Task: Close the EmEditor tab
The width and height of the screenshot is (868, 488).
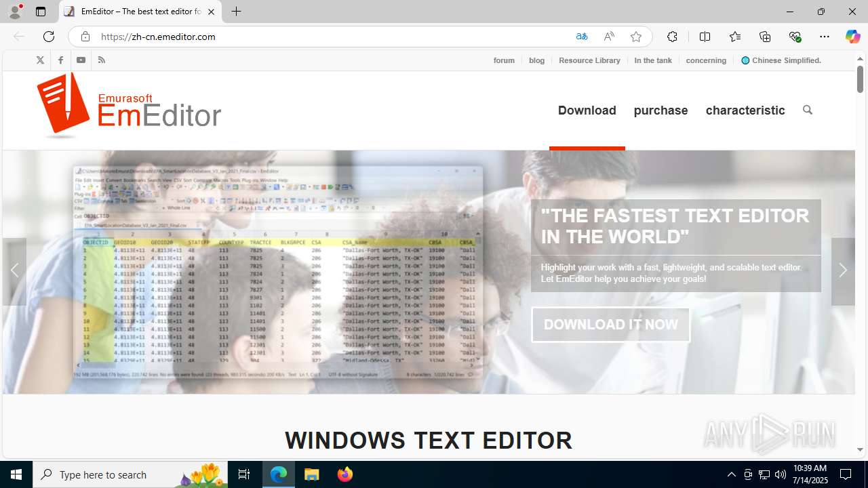Action: (x=211, y=12)
